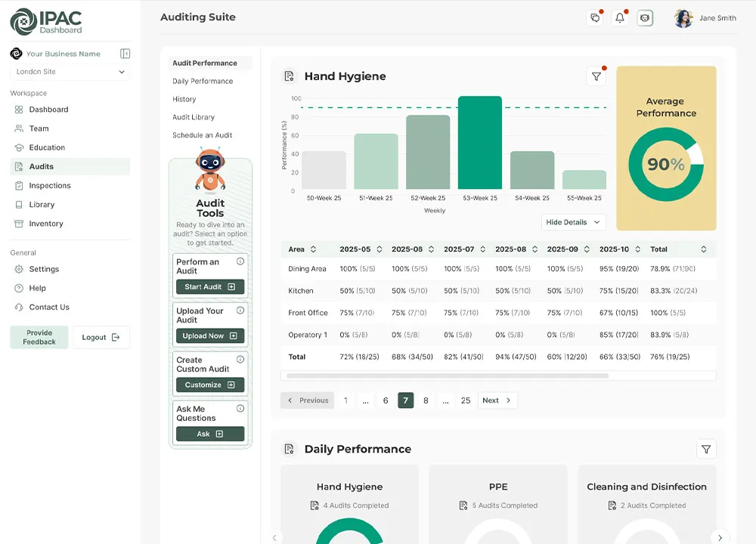Open Team in the sidebar
The width and height of the screenshot is (756, 544).
pyautogui.click(x=70, y=128)
